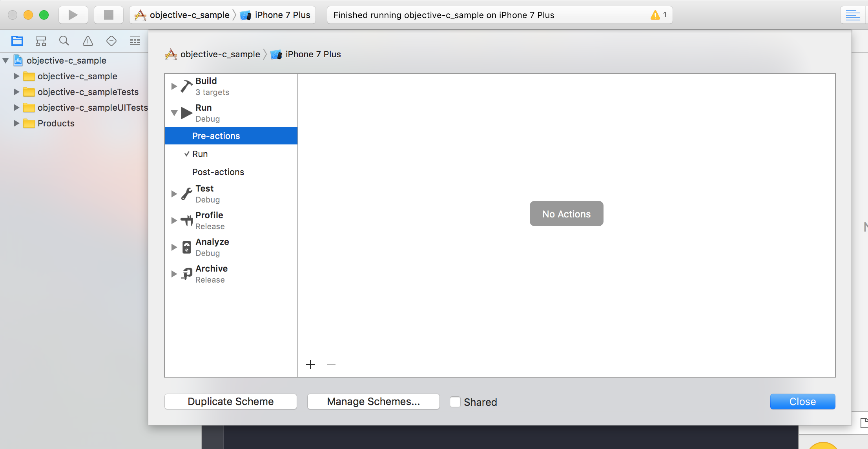Click the Analyze icon
This screenshot has width=868, height=449.
pyautogui.click(x=187, y=247)
